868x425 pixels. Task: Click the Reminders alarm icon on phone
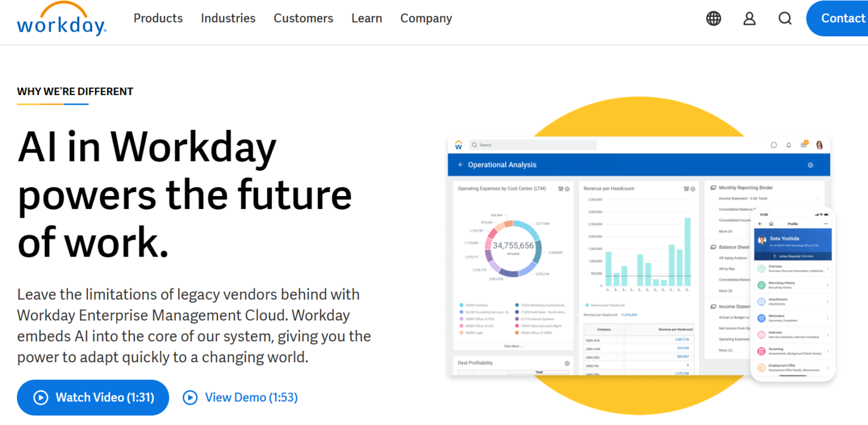click(761, 318)
